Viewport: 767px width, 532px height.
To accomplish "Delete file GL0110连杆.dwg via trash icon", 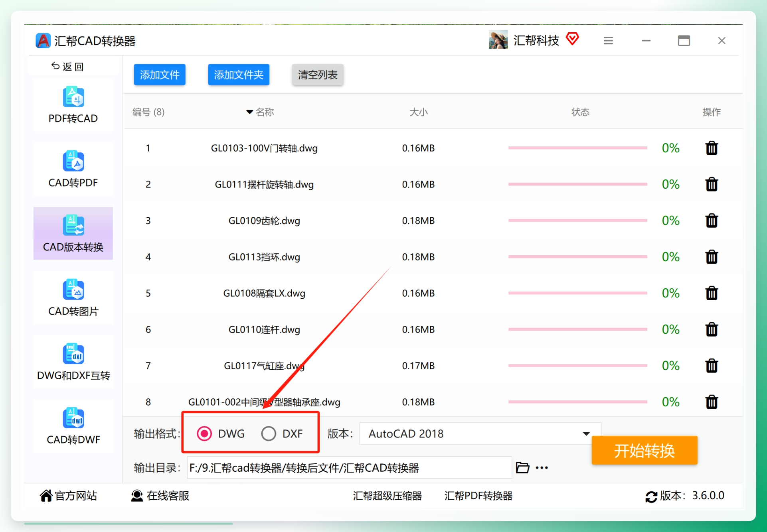I will 712,329.
